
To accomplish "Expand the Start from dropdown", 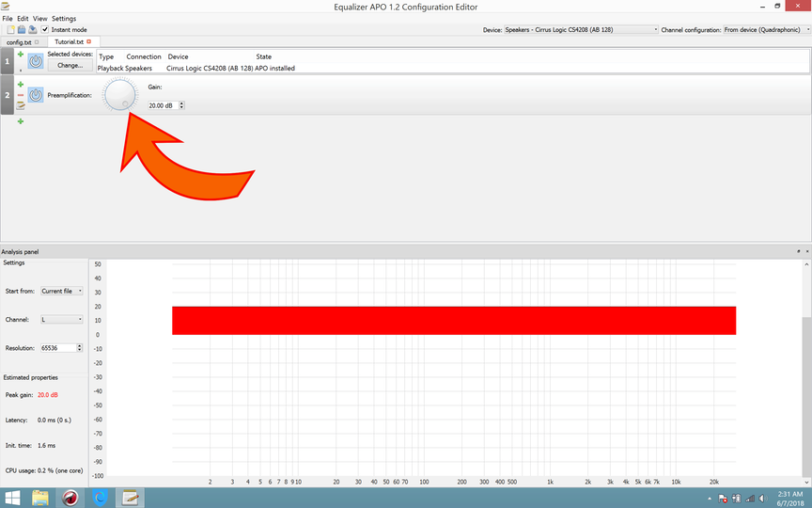I will click(x=62, y=291).
